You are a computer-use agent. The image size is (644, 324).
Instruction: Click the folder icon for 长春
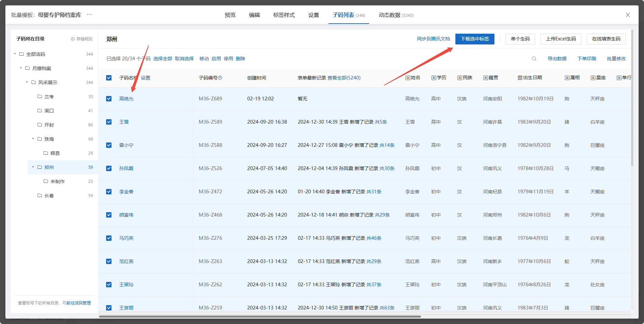40,196
